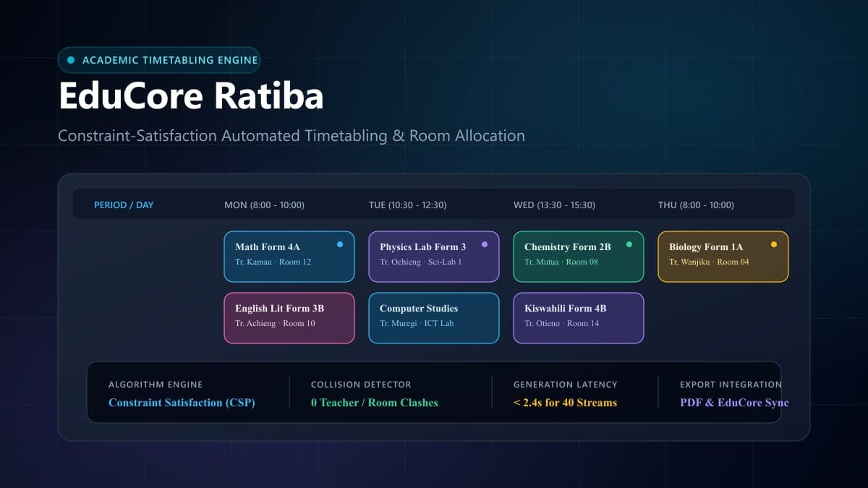
Task: Click the Academic Timetabling Engine badge
Action: (x=159, y=60)
